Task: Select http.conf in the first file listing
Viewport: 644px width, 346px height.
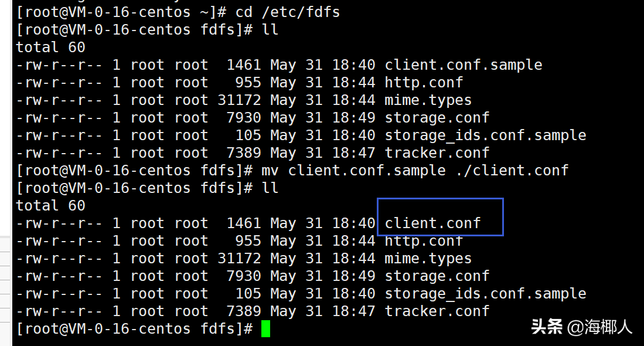Action: pyautogui.click(x=424, y=83)
